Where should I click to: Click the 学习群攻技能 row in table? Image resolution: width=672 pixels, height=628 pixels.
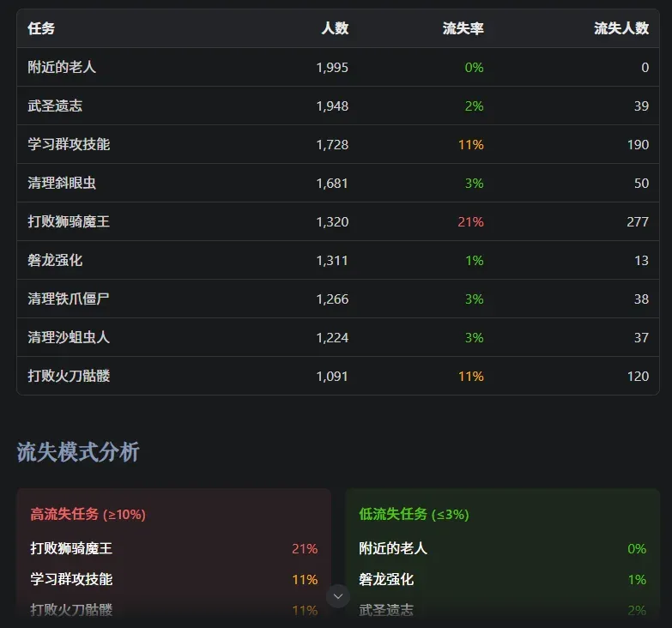coord(337,144)
